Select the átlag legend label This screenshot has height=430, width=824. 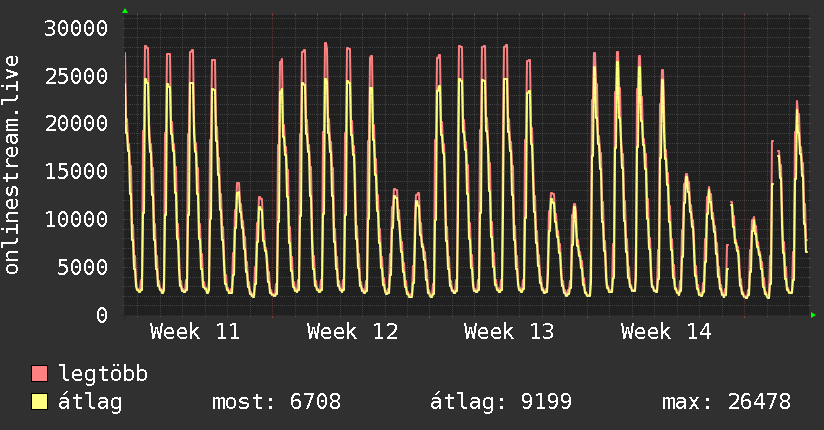(91, 402)
